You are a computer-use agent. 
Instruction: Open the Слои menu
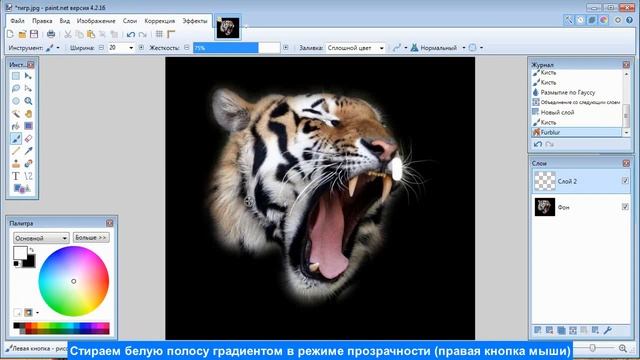pyautogui.click(x=130, y=21)
